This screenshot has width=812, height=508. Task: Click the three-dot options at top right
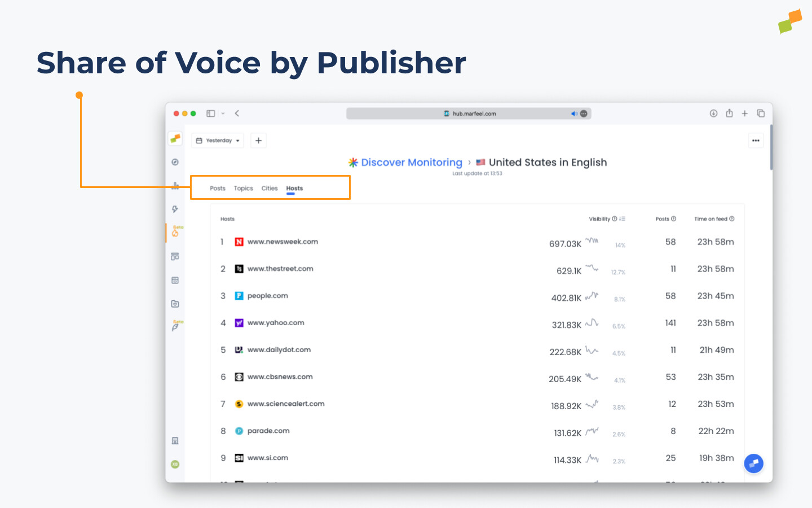[755, 140]
